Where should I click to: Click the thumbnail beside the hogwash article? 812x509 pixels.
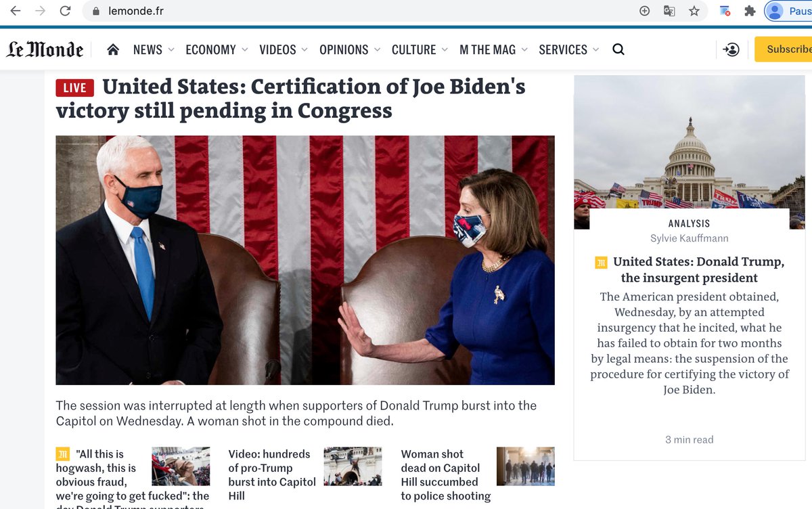coord(181,466)
